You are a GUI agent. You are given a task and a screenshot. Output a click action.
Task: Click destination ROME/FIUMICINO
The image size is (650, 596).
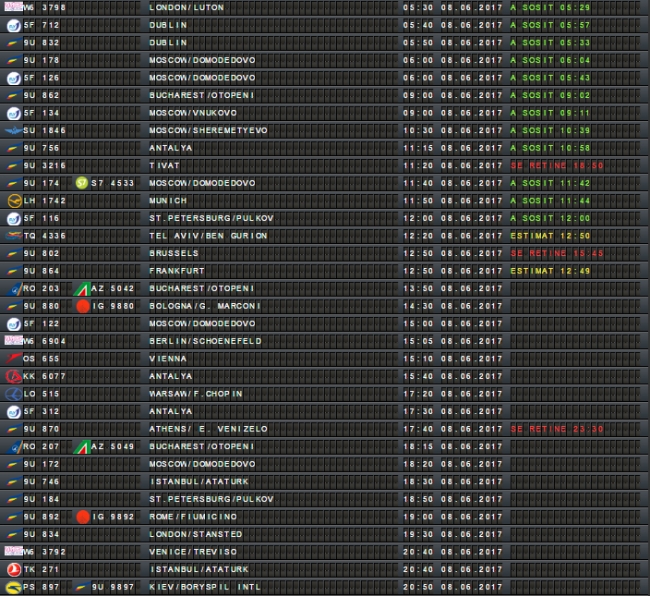pyautogui.click(x=193, y=517)
